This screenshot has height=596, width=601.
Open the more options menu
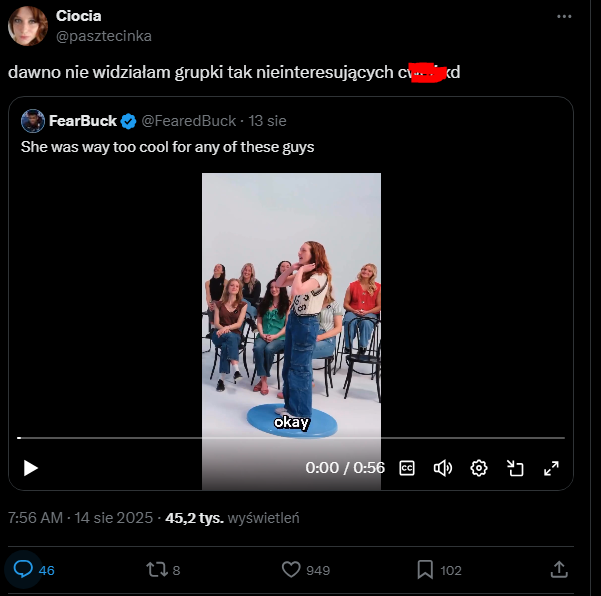click(568, 17)
